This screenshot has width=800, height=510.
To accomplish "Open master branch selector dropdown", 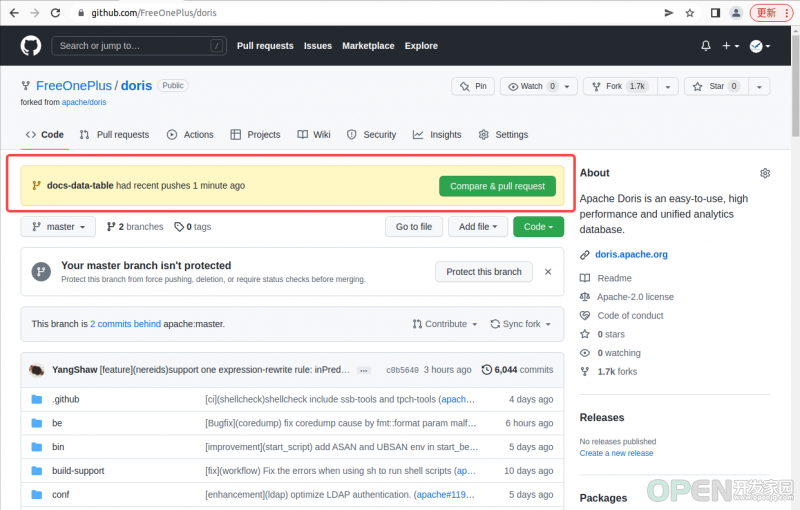I will click(x=58, y=226).
